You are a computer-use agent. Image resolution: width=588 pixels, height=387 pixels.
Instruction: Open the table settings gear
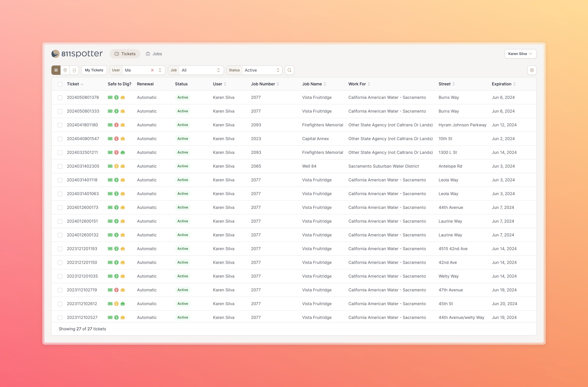(532, 70)
